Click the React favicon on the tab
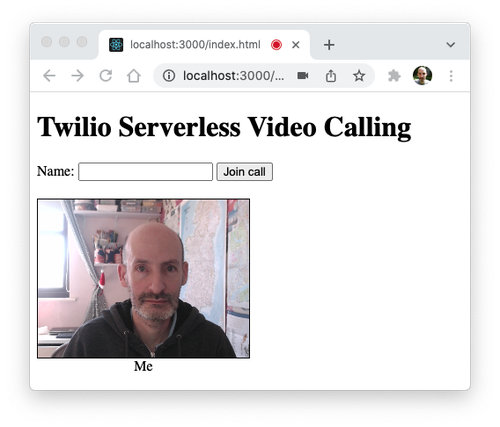 (x=116, y=45)
